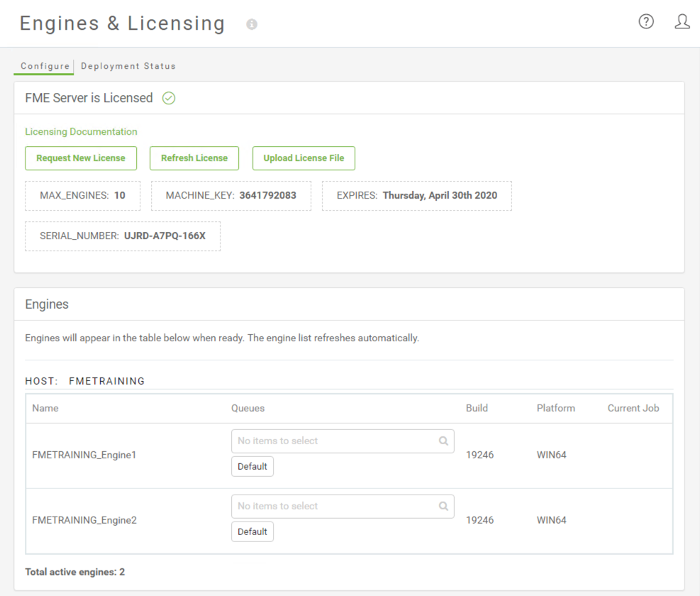This screenshot has height=596, width=700.
Task: Click the HOST: FMETRAINING label
Action: coord(85,381)
